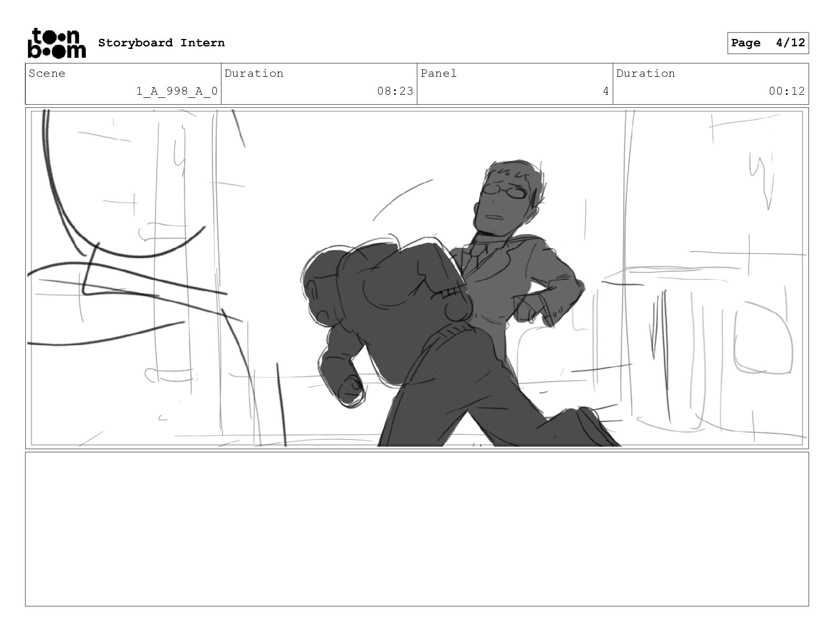Image resolution: width=834 pixels, height=644 pixels.
Task: Click the panel Duration label at right
Action: pos(646,74)
